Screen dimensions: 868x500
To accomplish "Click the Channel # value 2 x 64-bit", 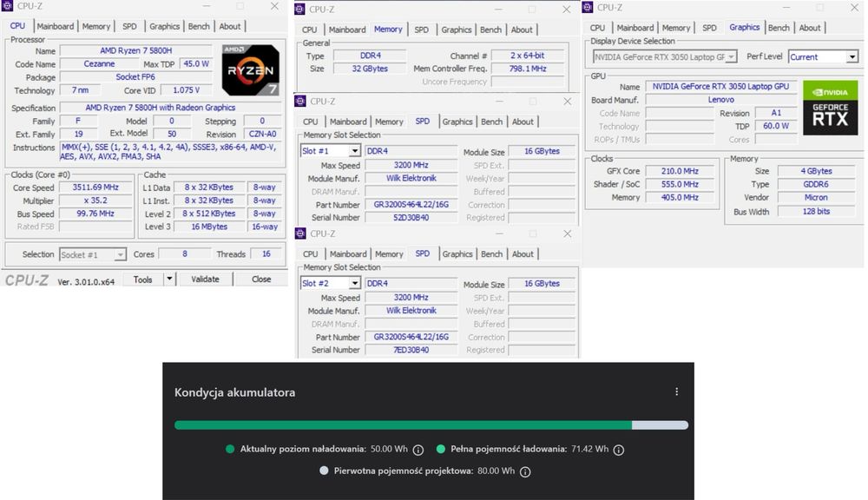I will [527, 56].
